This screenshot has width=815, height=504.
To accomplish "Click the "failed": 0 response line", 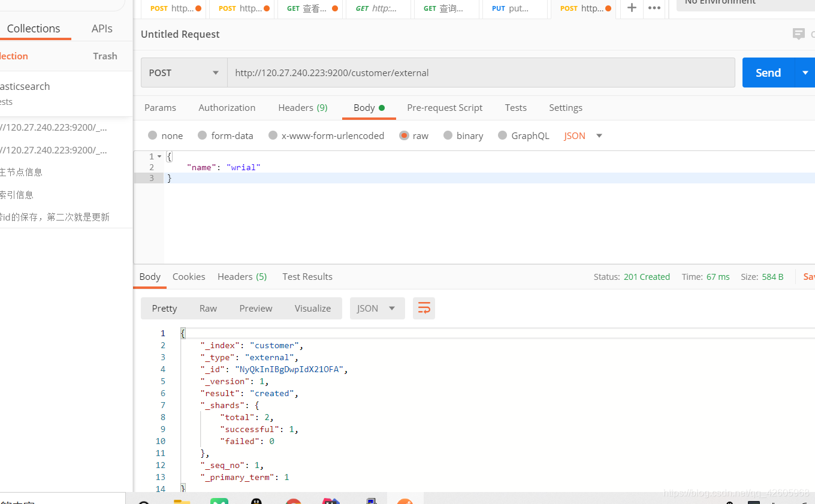I will pos(247,441).
